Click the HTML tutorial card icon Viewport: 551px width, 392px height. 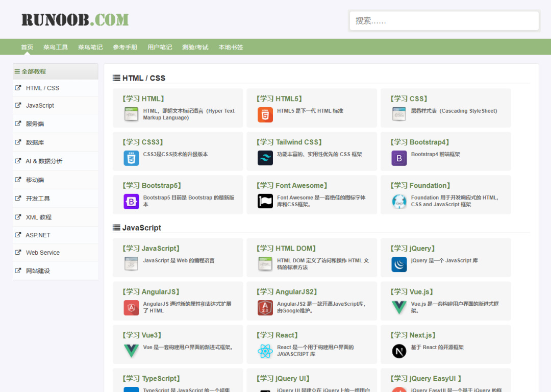click(x=131, y=115)
